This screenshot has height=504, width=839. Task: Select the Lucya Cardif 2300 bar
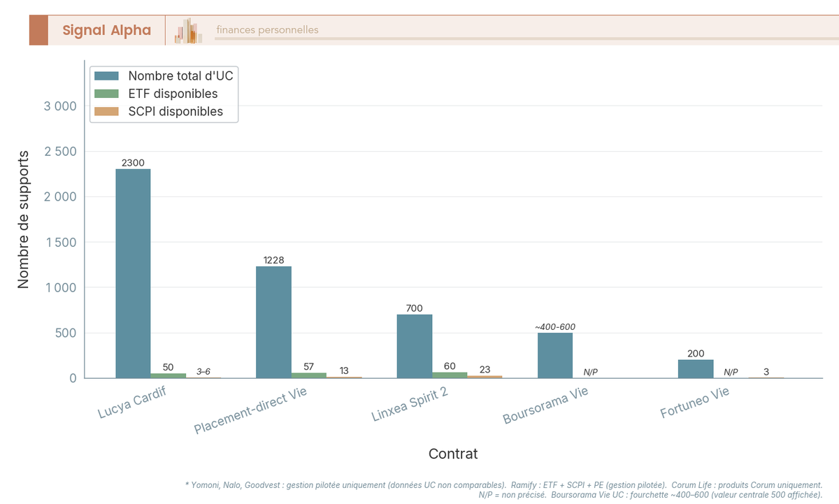(133, 273)
